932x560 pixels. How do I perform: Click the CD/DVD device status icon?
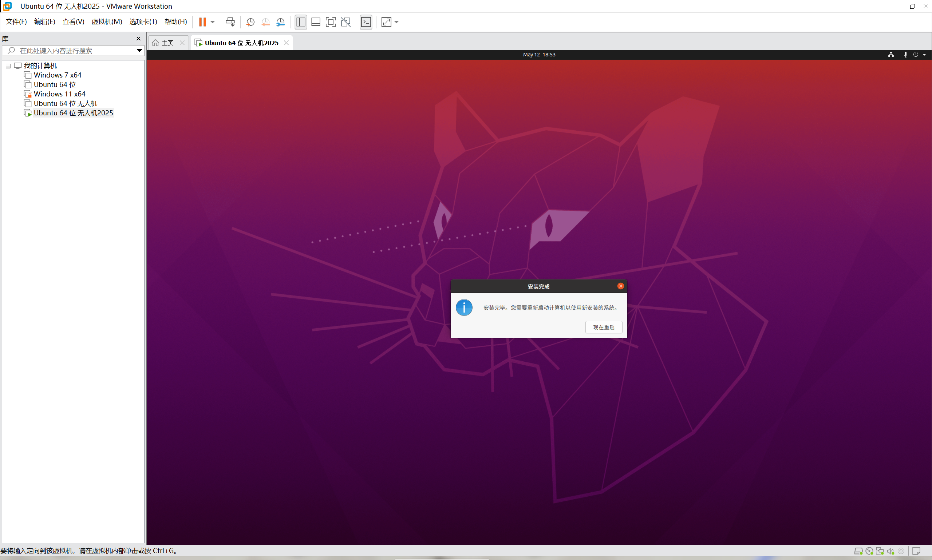869,551
